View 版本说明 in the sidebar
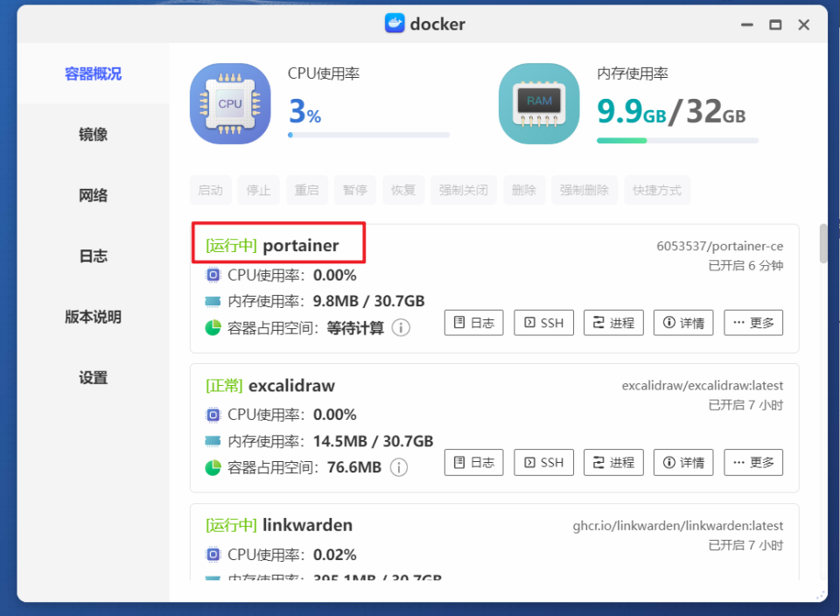Screen dimensions: 840x616 pyautogui.click(x=94, y=317)
